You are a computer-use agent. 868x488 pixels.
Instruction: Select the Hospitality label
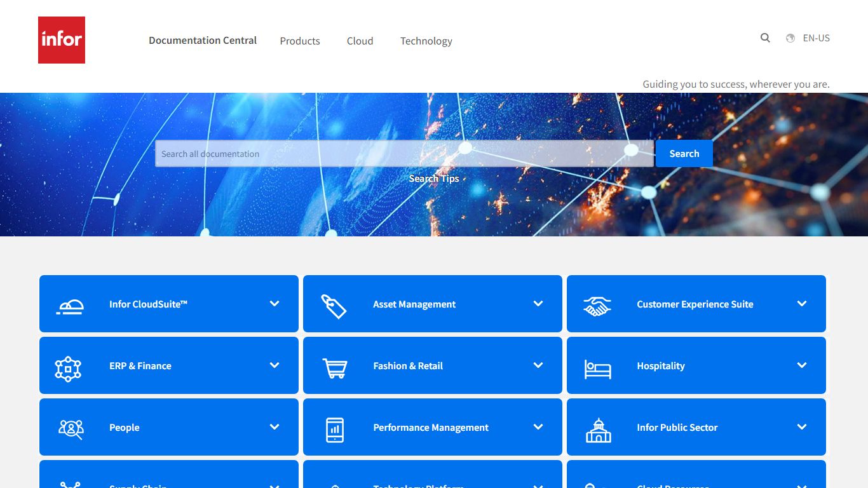tap(661, 366)
